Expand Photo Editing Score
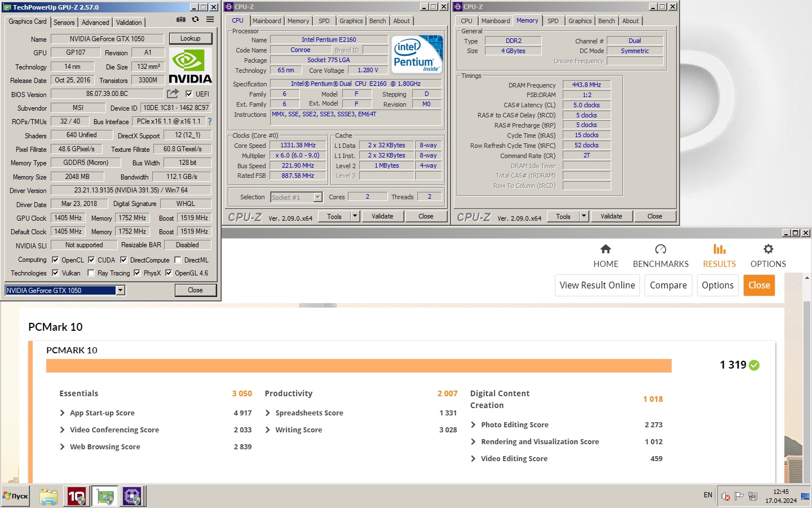The width and height of the screenshot is (812, 508). point(473,425)
